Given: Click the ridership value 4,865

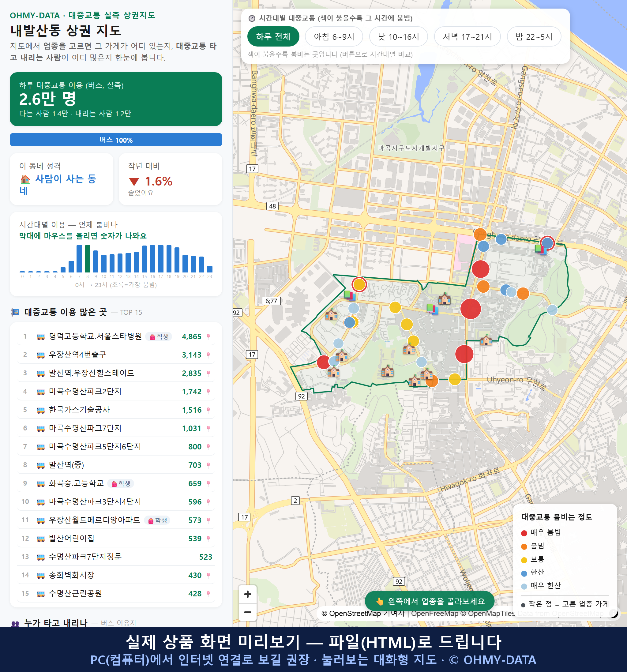Looking at the screenshot, I should pyautogui.click(x=192, y=337).
